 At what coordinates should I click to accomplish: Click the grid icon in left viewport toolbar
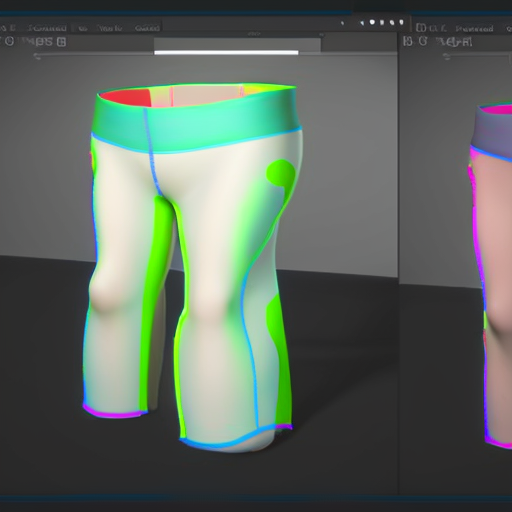(61, 42)
